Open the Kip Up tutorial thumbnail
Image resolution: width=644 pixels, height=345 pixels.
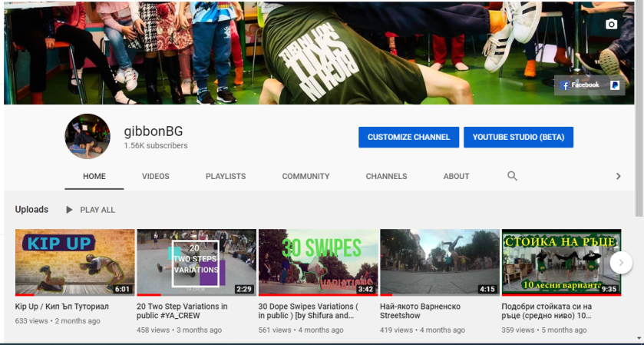point(74,262)
